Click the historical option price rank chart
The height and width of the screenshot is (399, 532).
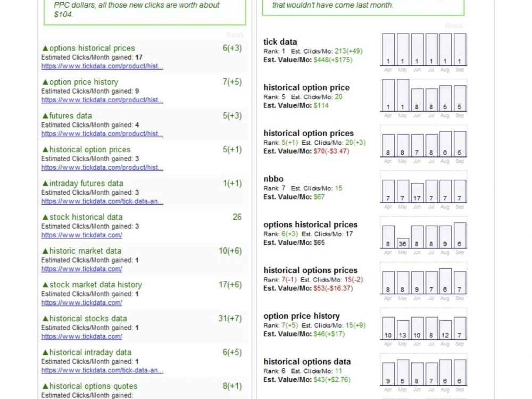click(x=423, y=95)
